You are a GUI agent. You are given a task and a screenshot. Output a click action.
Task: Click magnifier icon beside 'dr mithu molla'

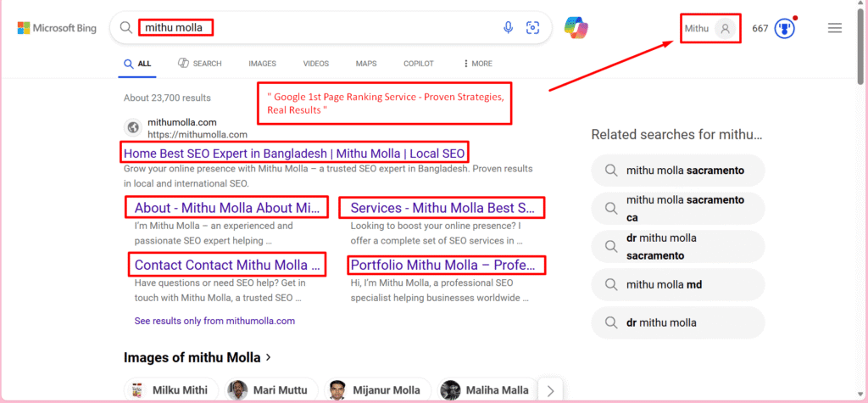coord(611,322)
